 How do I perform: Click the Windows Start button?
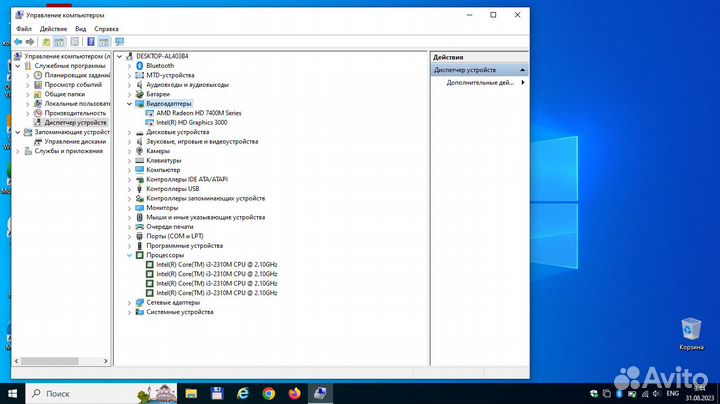click(12, 393)
